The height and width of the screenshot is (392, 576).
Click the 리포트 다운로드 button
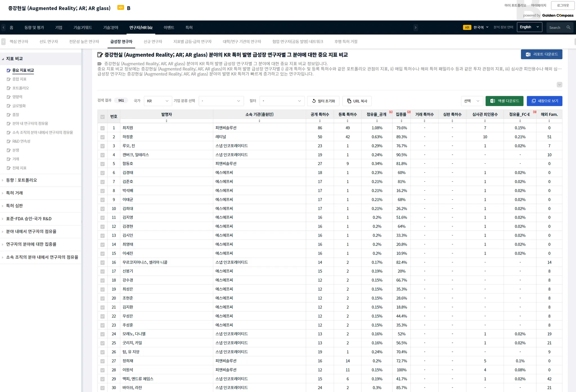pos(541,54)
